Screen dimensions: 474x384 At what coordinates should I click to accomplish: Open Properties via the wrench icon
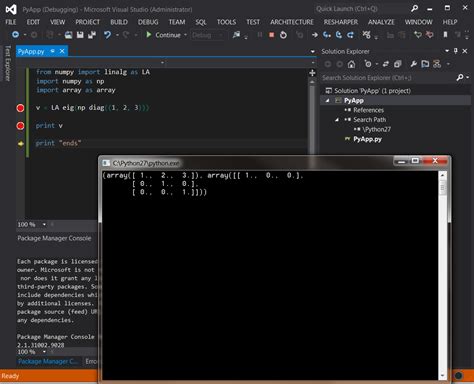pyautogui.click(x=414, y=64)
